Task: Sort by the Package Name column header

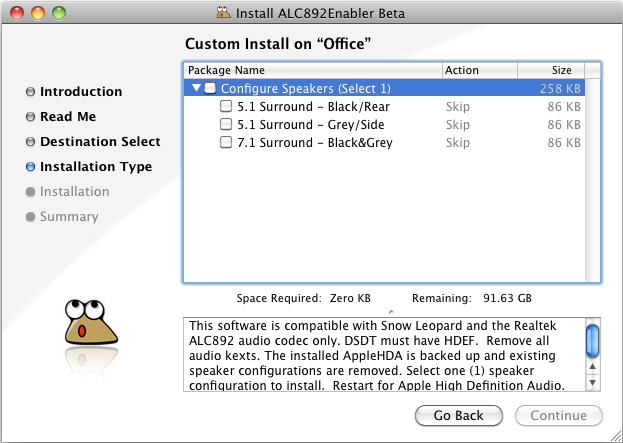Action: pyautogui.click(x=312, y=71)
